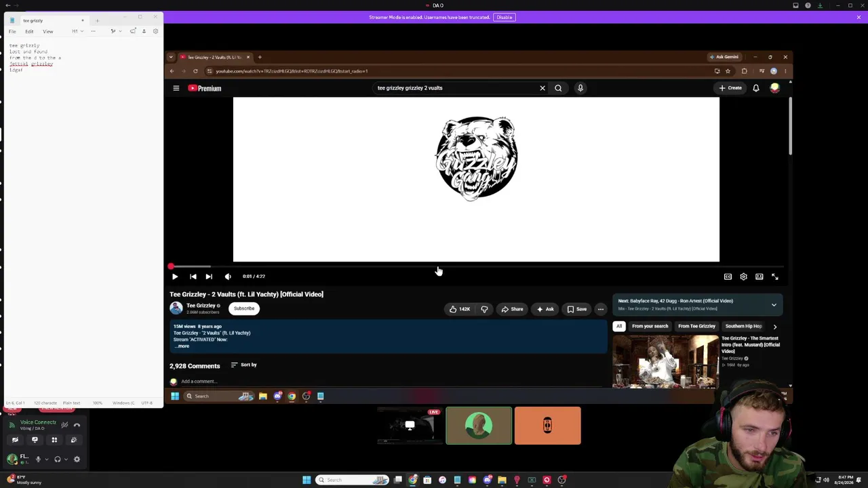Open Notepad settings gear
868x488 pixels.
[155, 31]
